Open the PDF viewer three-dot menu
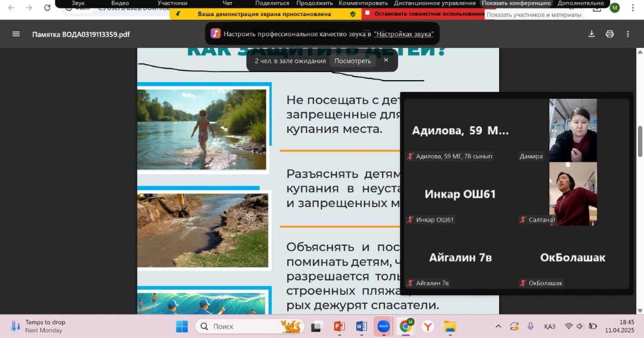 tap(628, 34)
